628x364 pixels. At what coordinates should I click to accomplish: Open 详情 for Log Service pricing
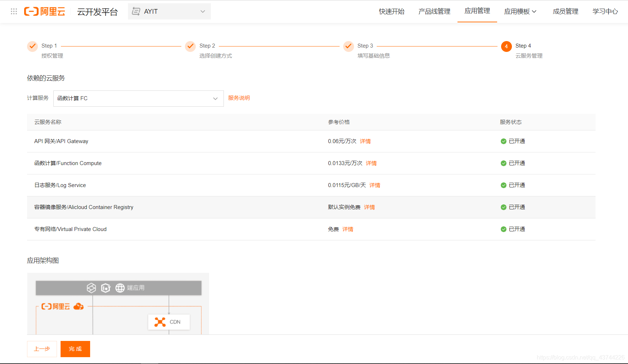375,185
